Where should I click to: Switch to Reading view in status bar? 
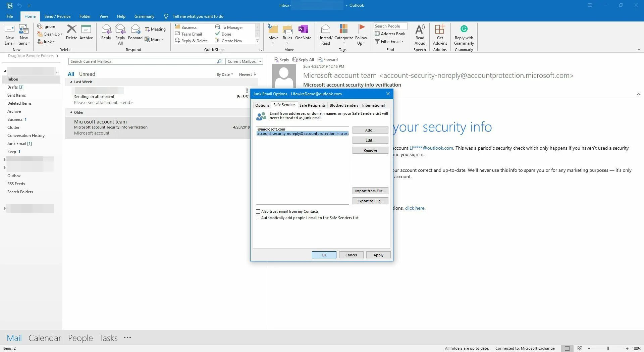580,348
